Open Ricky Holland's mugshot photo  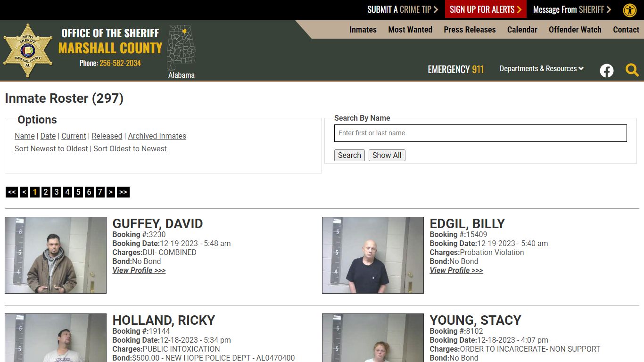[x=56, y=337]
